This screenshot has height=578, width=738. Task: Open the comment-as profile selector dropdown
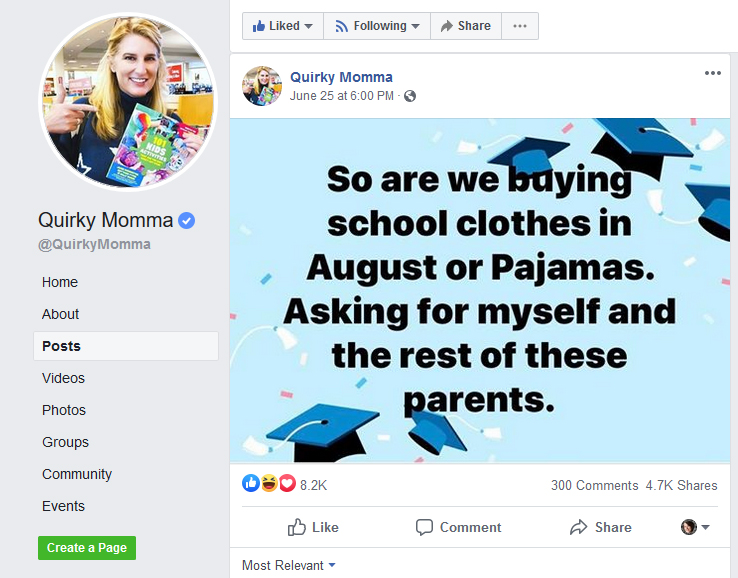[x=695, y=527]
